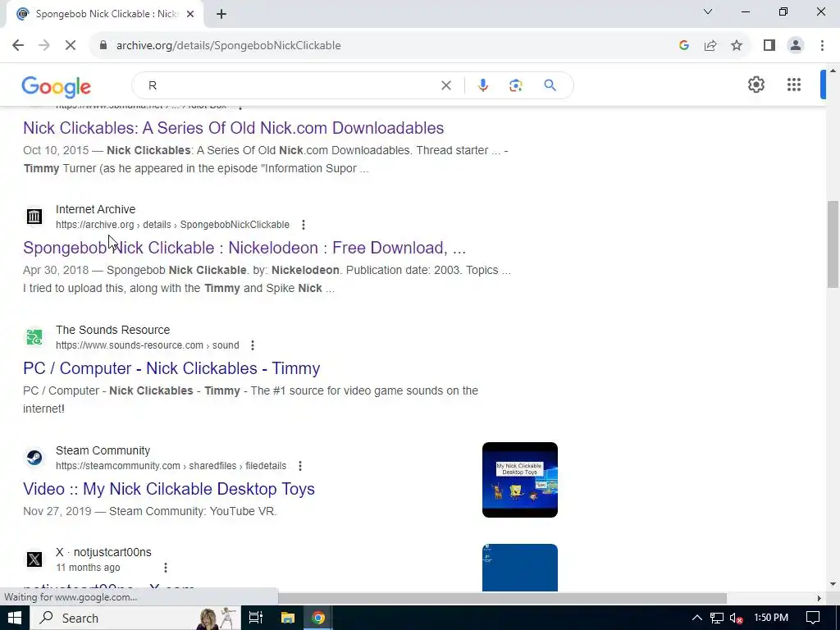Screen dimensions: 840x630
Task: Open the clock showing 1:50 PM
Action: pos(771,619)
